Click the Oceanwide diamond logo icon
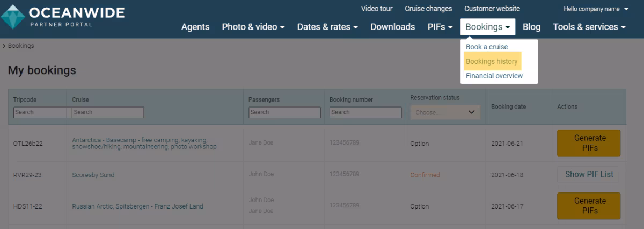This screenshot has height=229, width=644. tap(12, 17)
